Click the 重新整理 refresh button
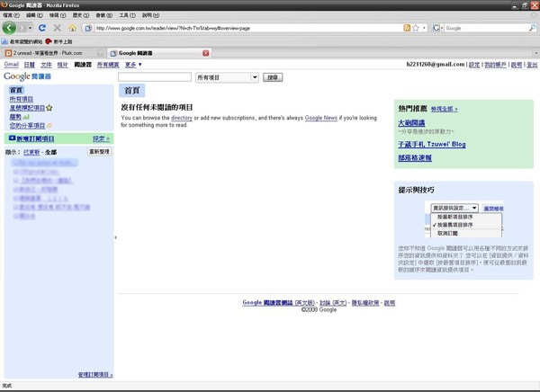This screenshot has height=392, width=540. [x=99, y=151]
